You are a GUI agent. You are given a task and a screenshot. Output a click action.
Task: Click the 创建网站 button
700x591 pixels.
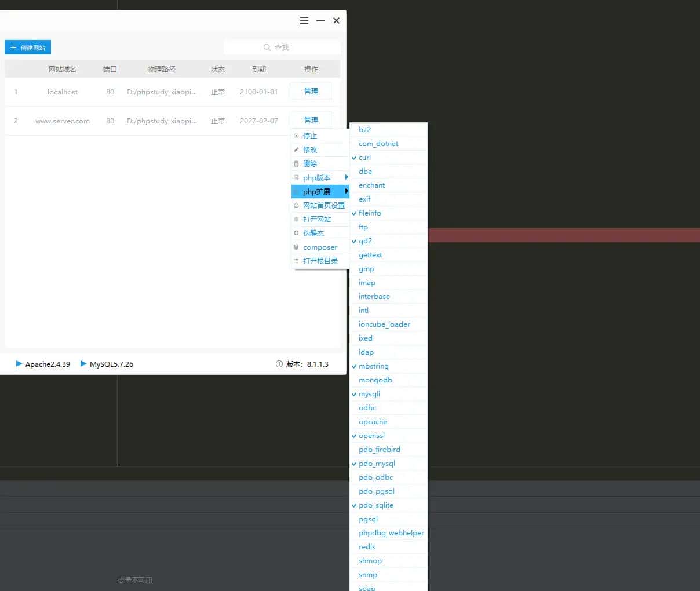pos(27,47)
